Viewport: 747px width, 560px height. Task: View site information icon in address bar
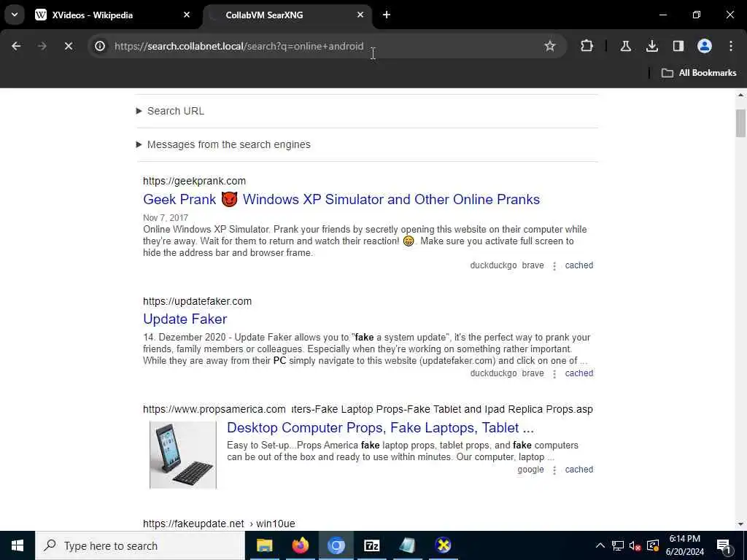point(99,46)
